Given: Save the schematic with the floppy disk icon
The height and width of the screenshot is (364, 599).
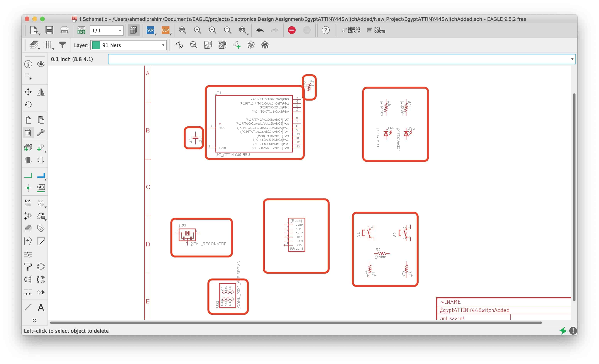Looking at the screenshot, I should 49,30.
